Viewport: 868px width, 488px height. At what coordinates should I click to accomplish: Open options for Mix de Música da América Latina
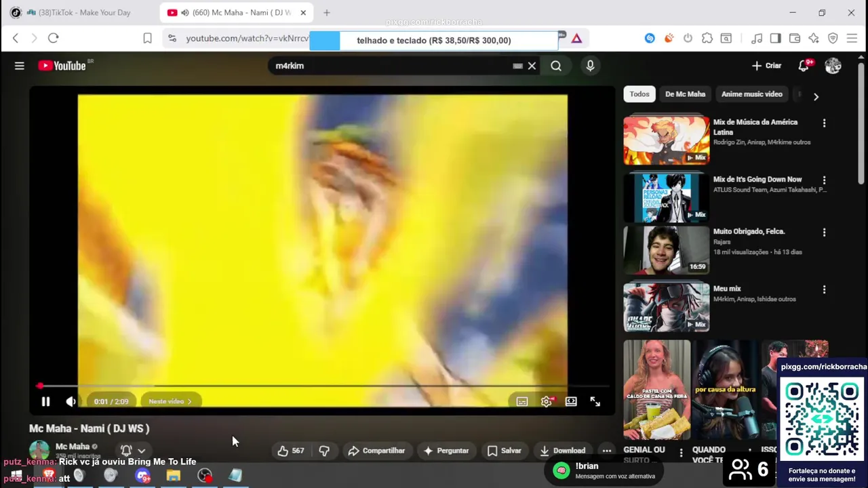point(824,123)
